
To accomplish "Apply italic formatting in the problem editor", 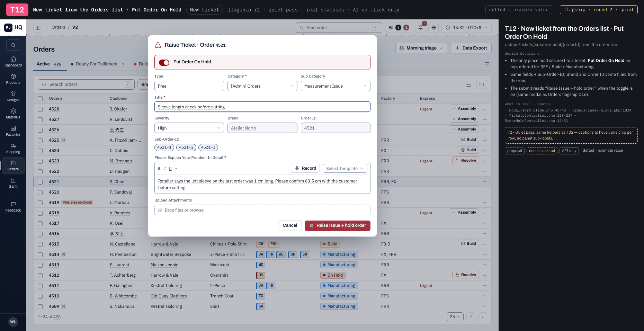I will pos(165,169).
